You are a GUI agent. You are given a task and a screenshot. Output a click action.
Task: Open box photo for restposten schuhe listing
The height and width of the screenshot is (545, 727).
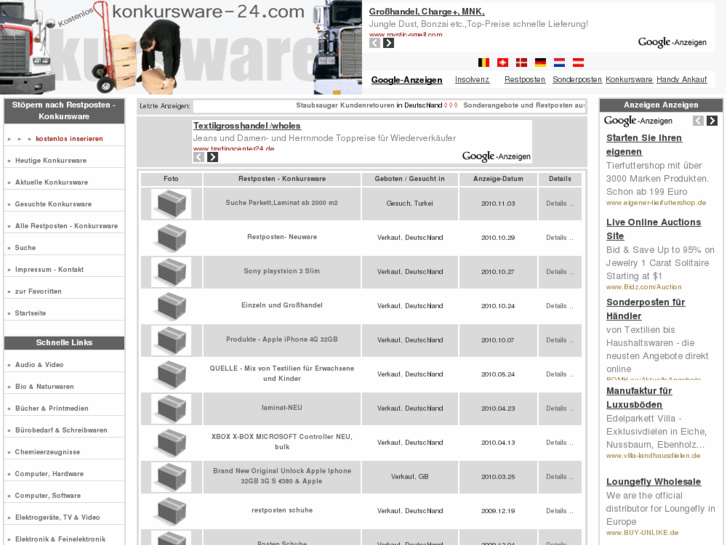171,511
